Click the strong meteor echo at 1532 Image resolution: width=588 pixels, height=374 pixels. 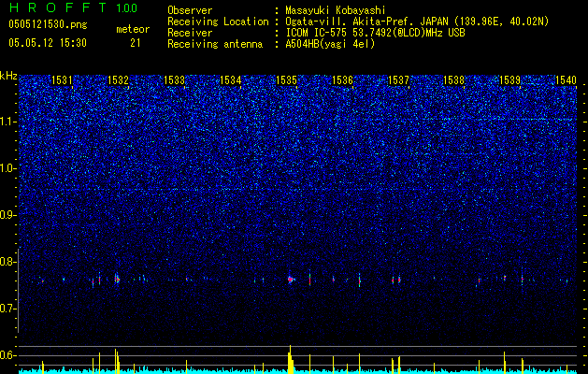click(117, 279)
